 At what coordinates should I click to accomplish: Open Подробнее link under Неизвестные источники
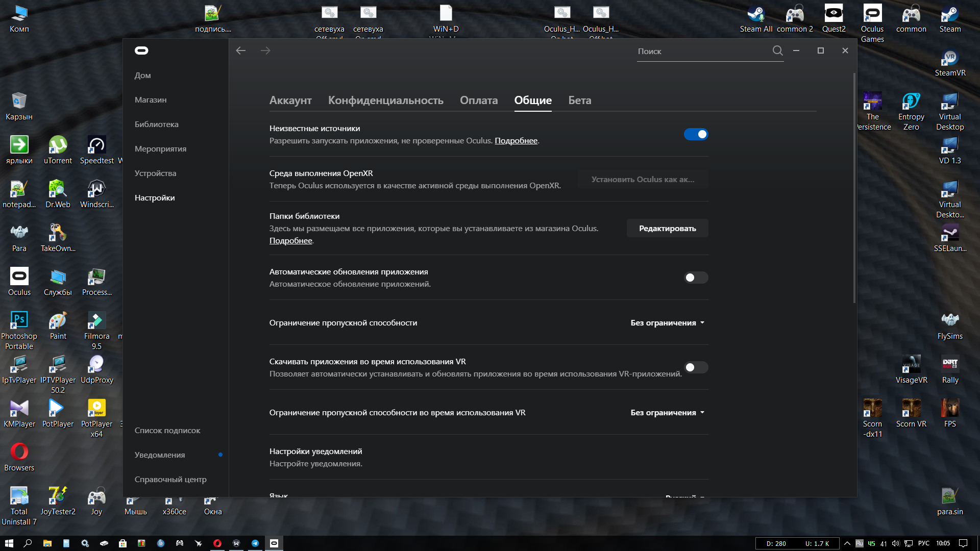click(x=516, y=141)
